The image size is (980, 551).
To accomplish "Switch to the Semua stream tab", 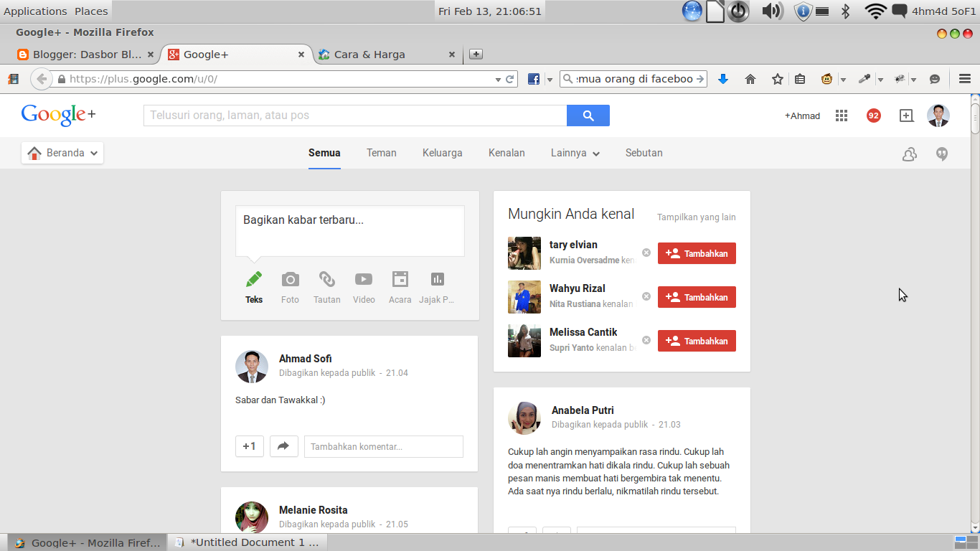I will pos(324,153).
